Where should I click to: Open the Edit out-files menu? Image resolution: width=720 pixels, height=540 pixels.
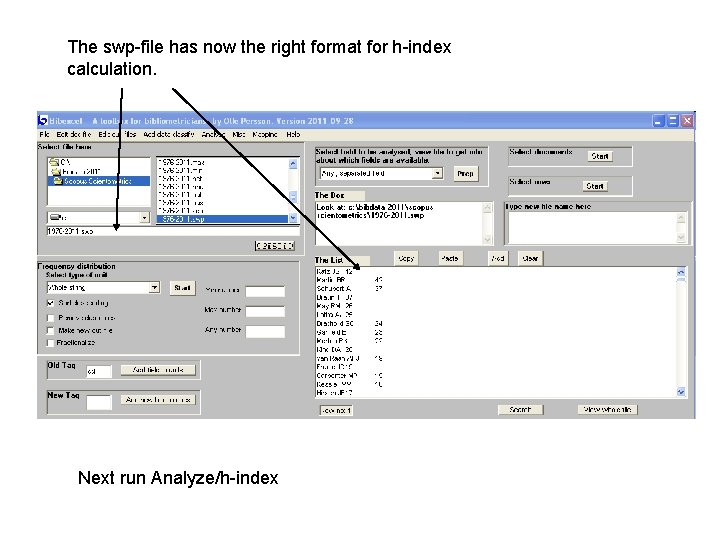click(117, 134)
